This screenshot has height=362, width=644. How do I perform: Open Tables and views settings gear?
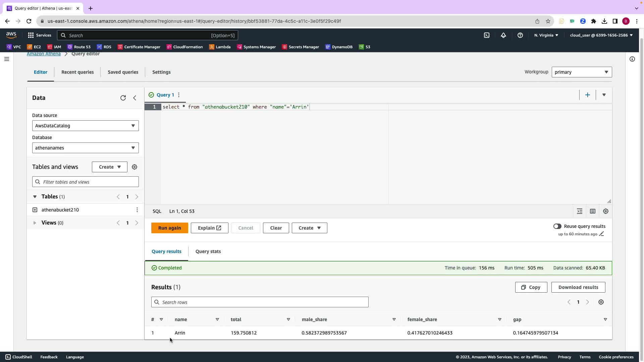(x=135, y=167)
